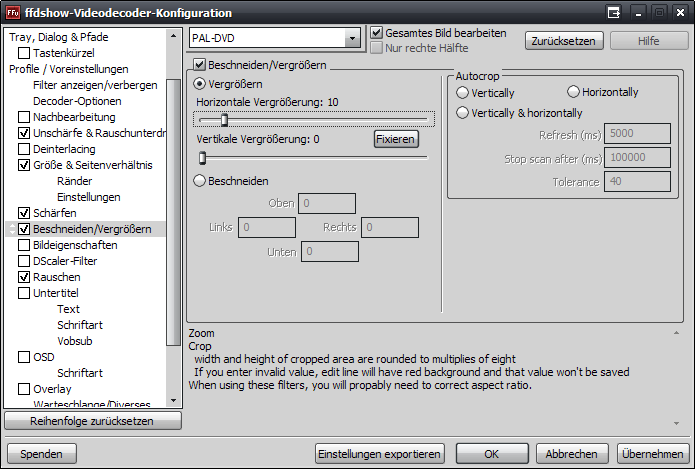
Task: Click the Spenden button
Action: pos(42,454)
